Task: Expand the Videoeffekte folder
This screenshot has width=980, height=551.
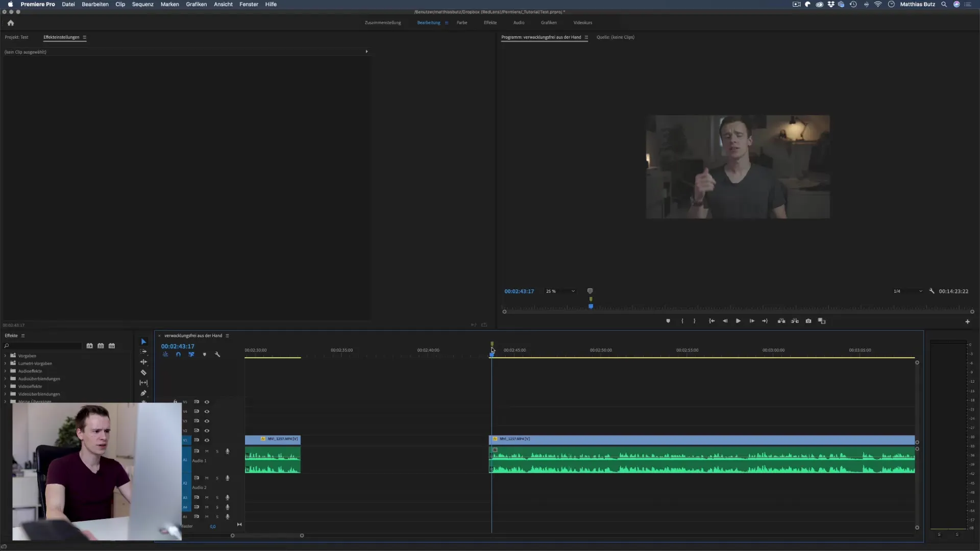Action: (5, 386)
